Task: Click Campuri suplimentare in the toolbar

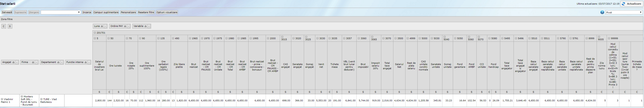Action: tap(106, 12)
